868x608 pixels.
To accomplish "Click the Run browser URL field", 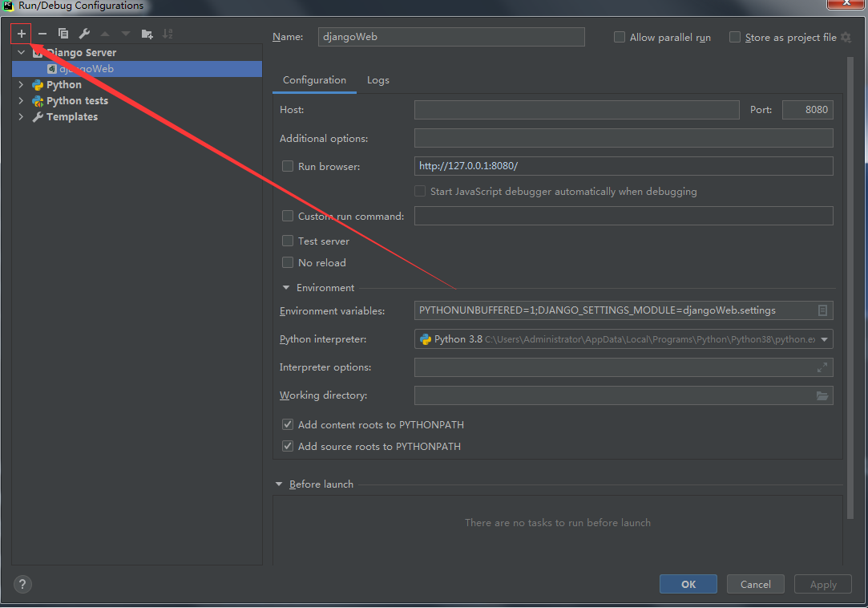I will click(624, 166).
